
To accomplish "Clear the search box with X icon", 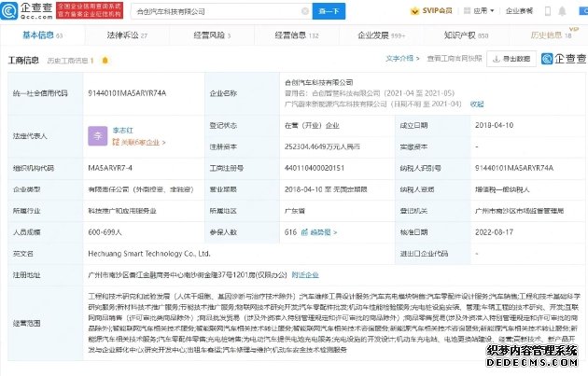I will coord(305,11).
